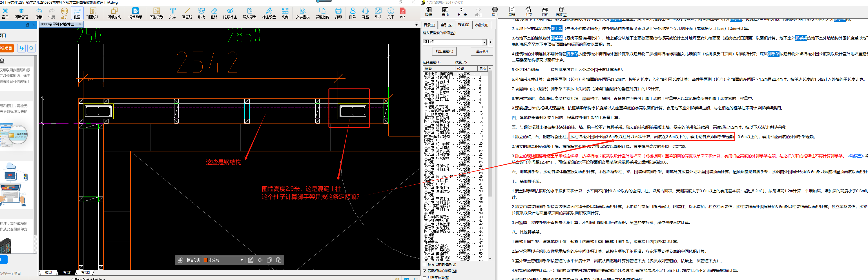Open the 图层管理 layer manager tool

[21, 13]
